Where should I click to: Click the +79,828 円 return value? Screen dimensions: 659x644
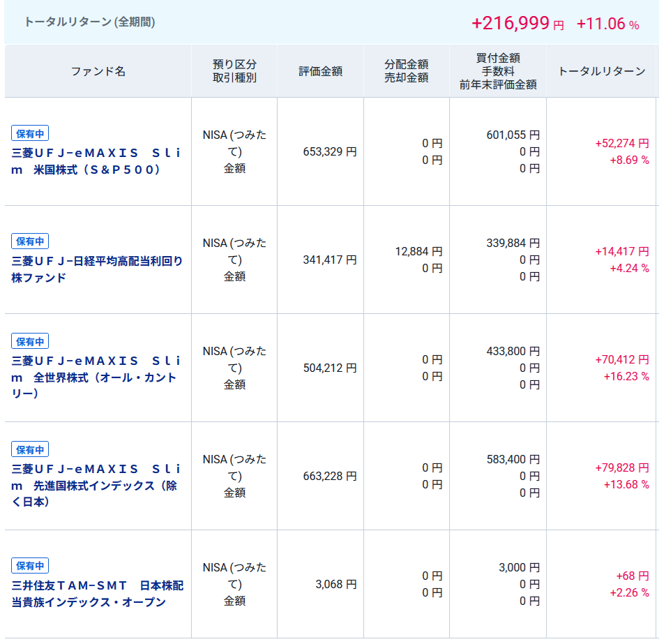621,467
